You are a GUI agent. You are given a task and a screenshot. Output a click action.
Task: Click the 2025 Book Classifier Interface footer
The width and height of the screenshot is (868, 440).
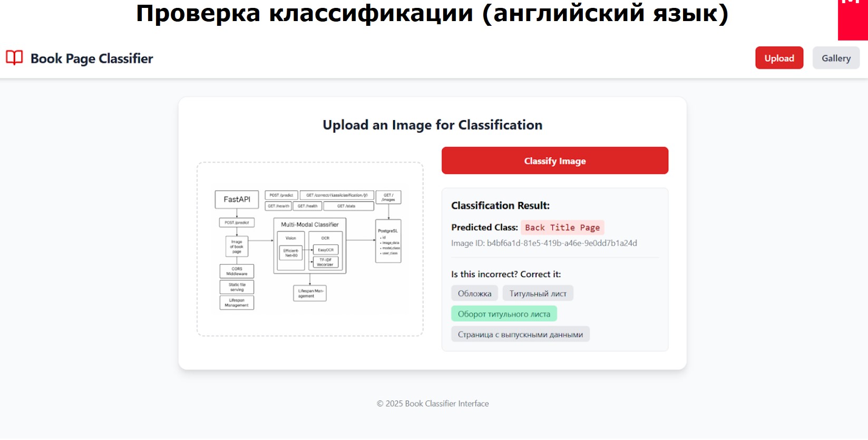click(x=433, y=404)
